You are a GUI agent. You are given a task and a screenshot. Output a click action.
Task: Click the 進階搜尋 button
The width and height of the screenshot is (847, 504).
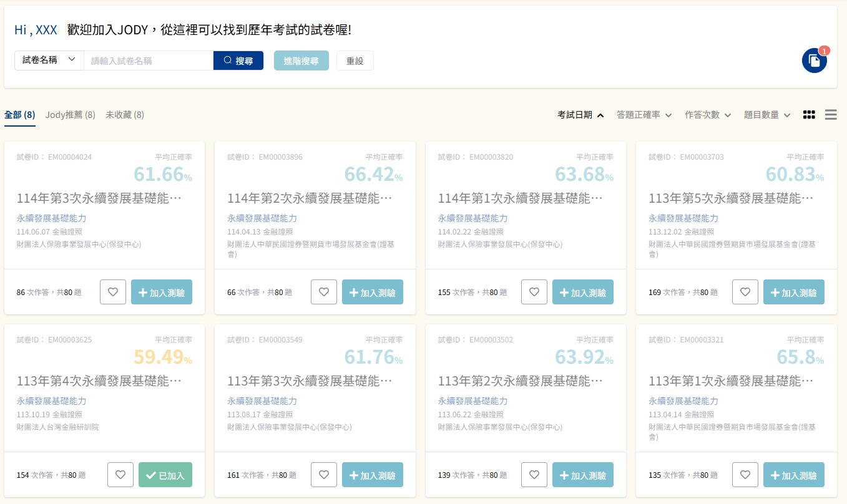point(301,61)
